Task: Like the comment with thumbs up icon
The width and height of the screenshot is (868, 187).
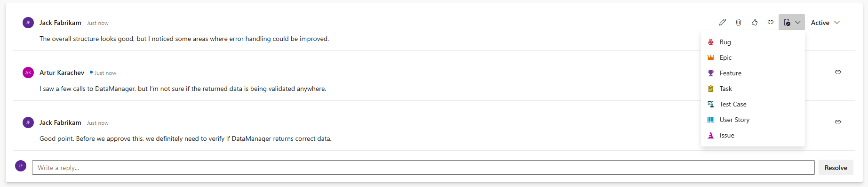Action: coord(755,22)
